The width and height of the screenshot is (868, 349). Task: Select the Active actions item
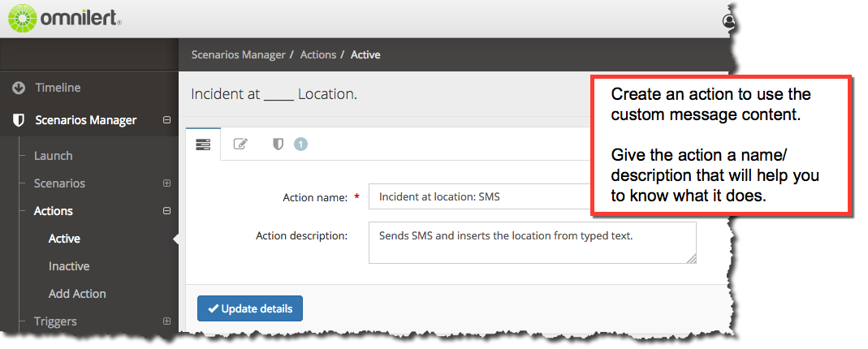pyautogui.click(x=64, y=239)
